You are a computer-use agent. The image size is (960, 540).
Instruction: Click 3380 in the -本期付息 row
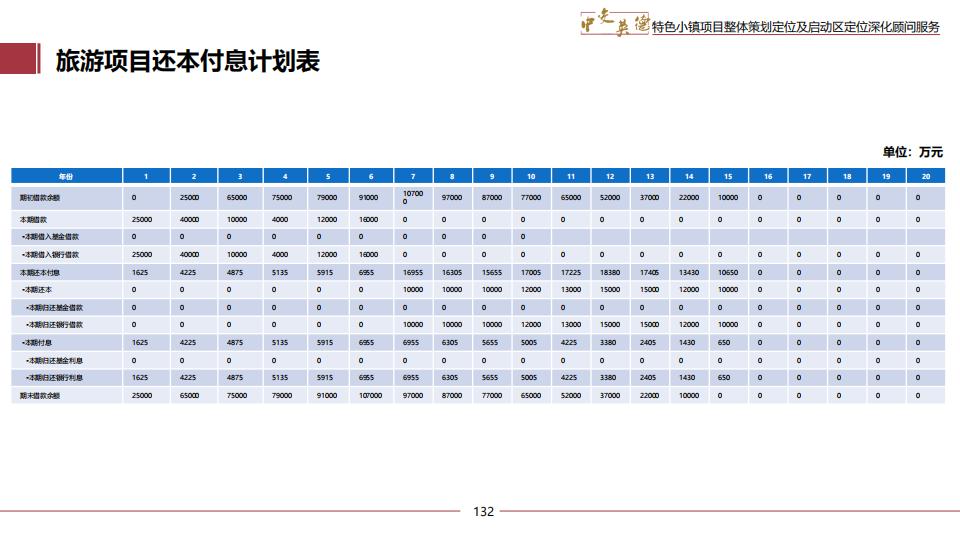pyautogui.click(x=608, y=342)
